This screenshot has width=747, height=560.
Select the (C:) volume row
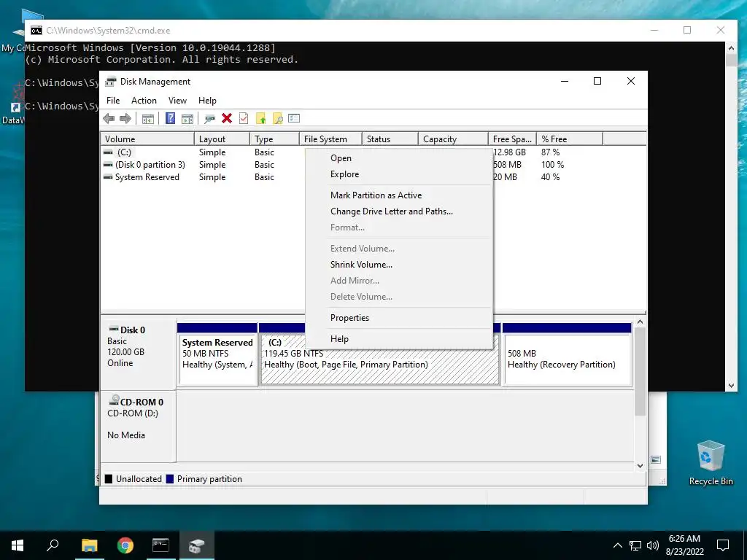pyautogui.click(x=124, y=152)
